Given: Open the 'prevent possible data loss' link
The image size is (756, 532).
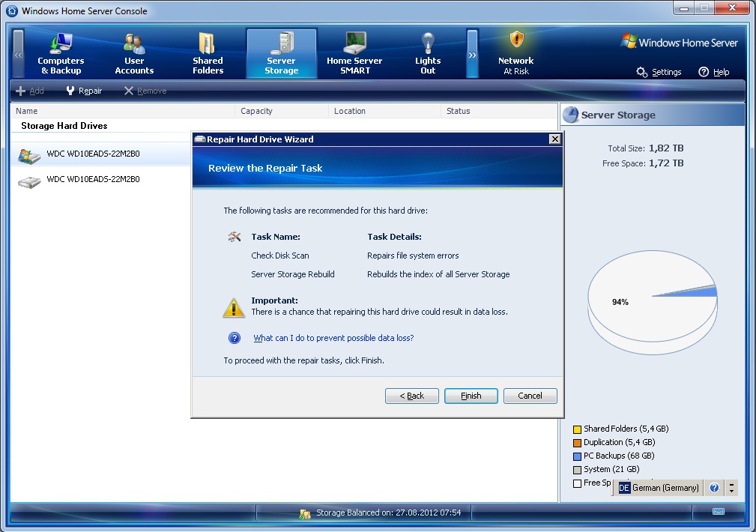Looking at the screenshot, I should pos(333,338).
